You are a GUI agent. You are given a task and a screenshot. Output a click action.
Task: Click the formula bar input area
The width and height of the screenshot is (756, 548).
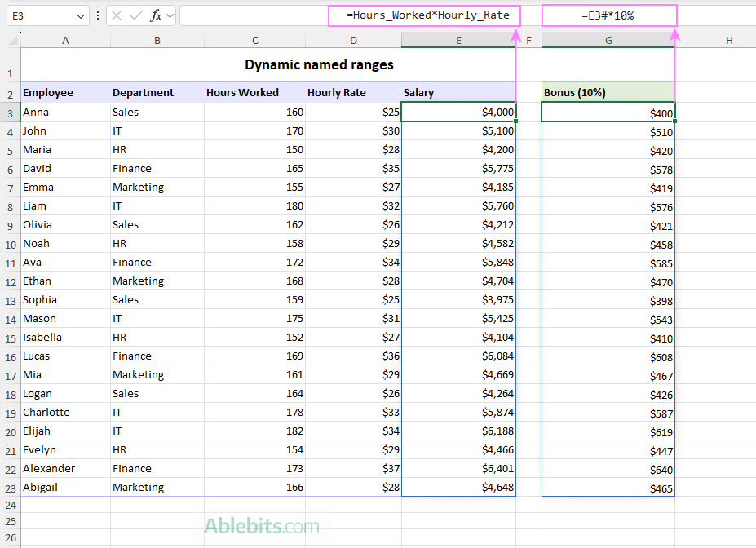[245, 15]
